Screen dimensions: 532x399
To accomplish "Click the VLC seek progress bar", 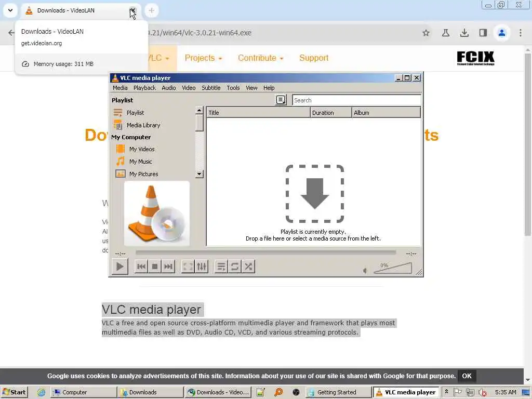I will 265,253.
